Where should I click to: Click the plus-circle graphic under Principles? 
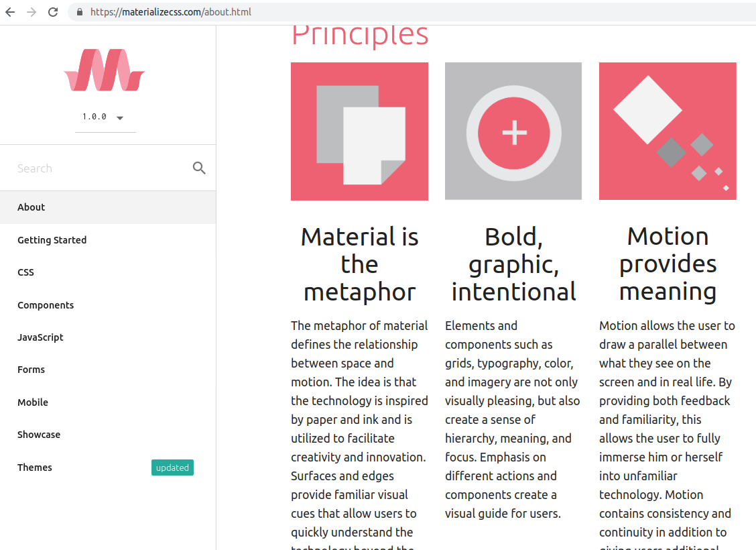(513, 131)
